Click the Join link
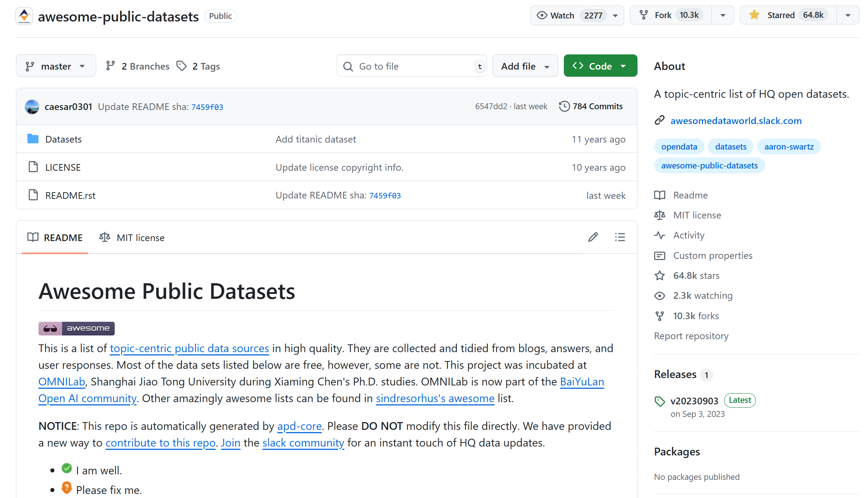The width and height of the screenshot is (868, 498). pos(231,443)
